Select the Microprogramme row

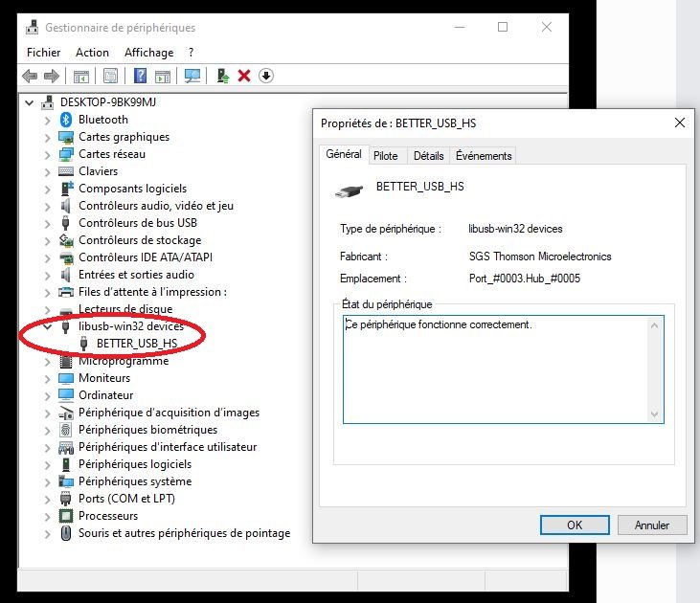pyautogui.click(x=124, y=361)
